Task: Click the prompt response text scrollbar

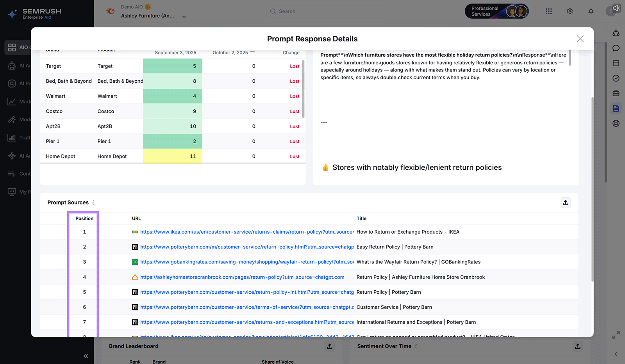Action: 570,57
